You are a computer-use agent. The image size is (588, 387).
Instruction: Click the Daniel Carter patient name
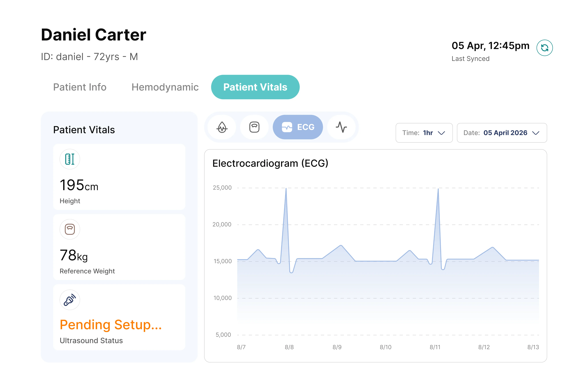click(93, 35)
